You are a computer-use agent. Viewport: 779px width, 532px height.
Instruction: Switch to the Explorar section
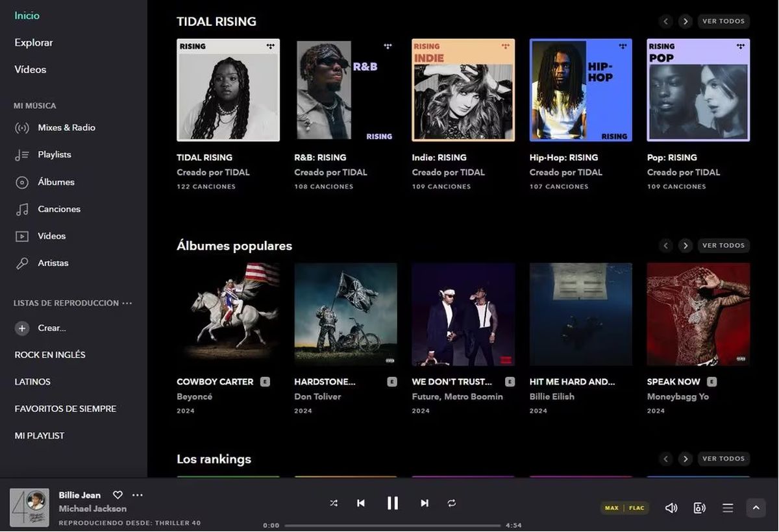(33, 42)
